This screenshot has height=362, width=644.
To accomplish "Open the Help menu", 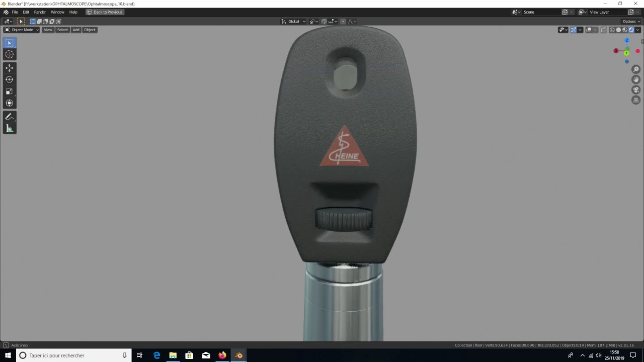I will click(73, 12).
